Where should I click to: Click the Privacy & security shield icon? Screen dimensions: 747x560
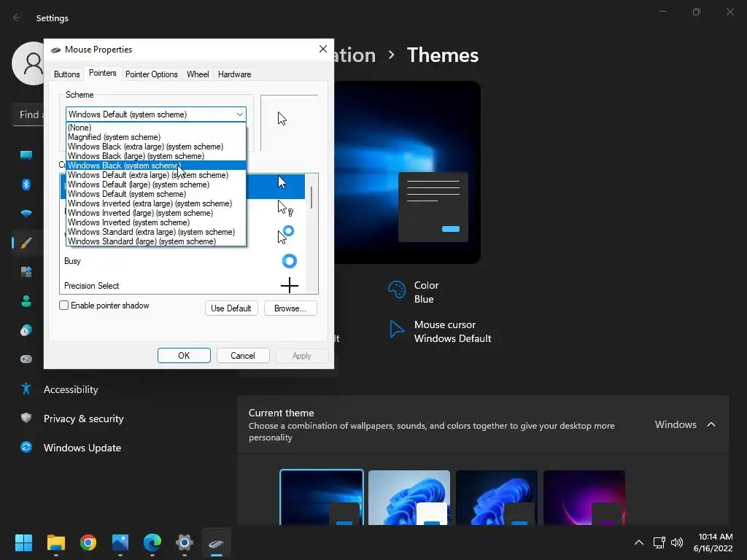[x=26, y=418]
